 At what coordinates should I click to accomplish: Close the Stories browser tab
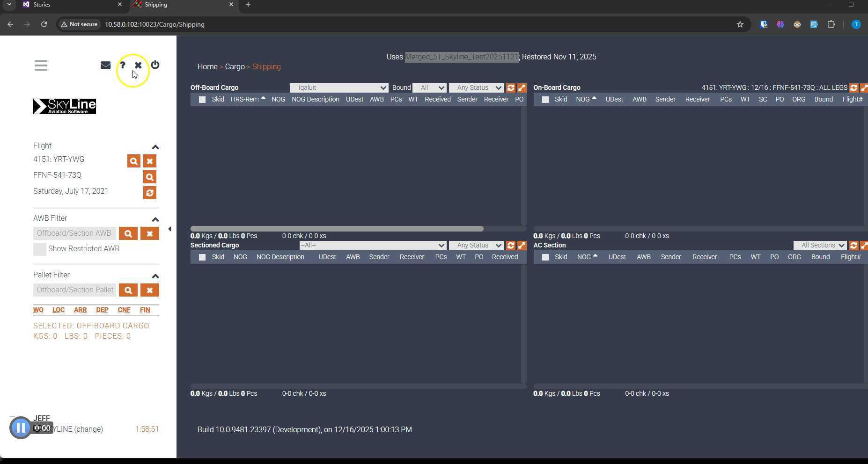tap(120, 5)
